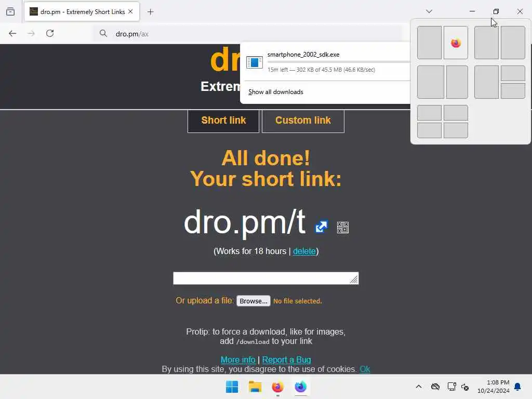Open Show all downloads
This screenshot has height=399, width=532.
275,92
